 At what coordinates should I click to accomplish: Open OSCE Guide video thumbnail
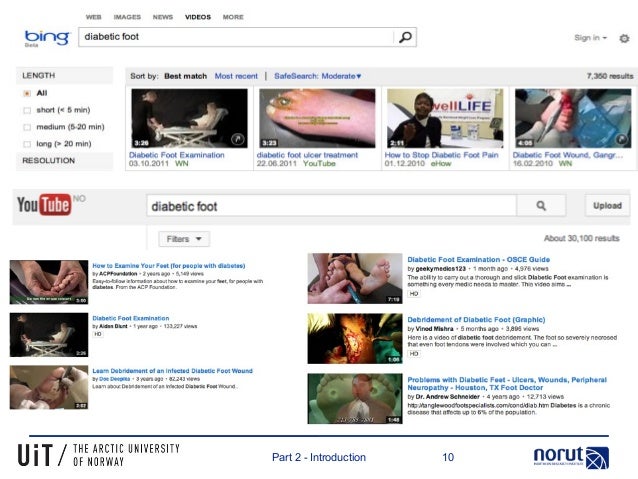tap(355, 278)
